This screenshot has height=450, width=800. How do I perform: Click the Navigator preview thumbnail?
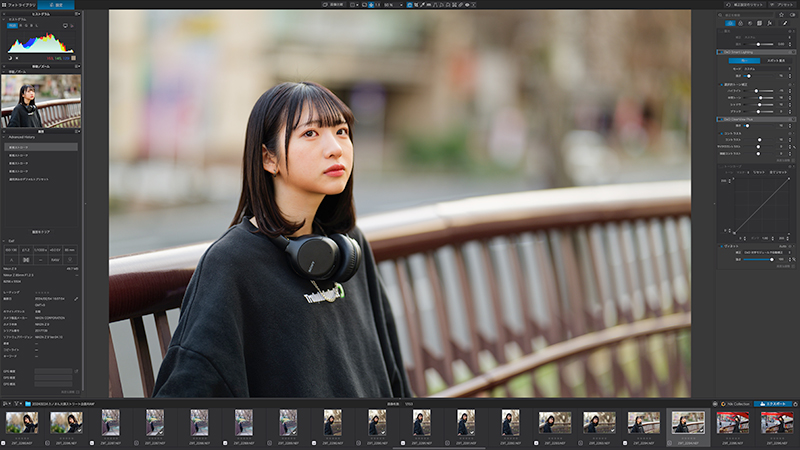click(x=41, y=101)
